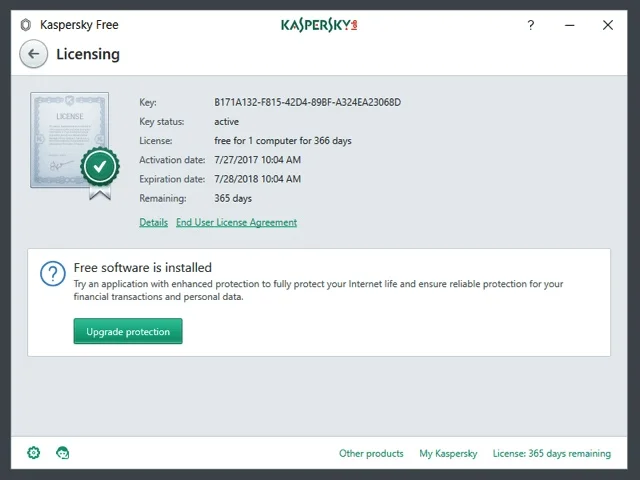Click the 'Kaspersky Free' title text

pos(79,25)
